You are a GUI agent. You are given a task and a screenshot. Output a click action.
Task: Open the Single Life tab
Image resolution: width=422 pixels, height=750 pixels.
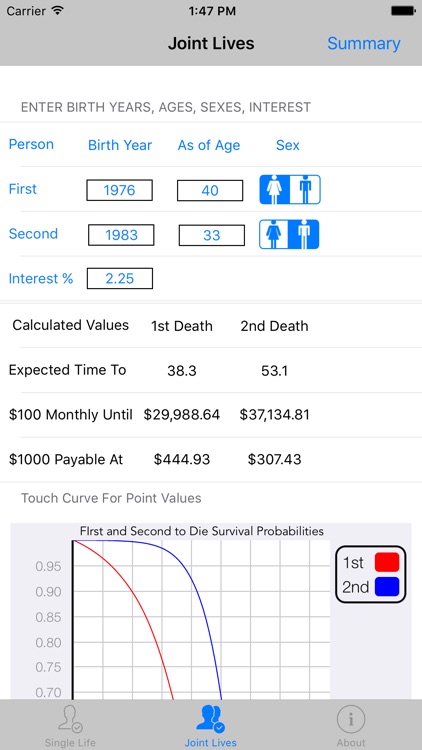point(70,726)
